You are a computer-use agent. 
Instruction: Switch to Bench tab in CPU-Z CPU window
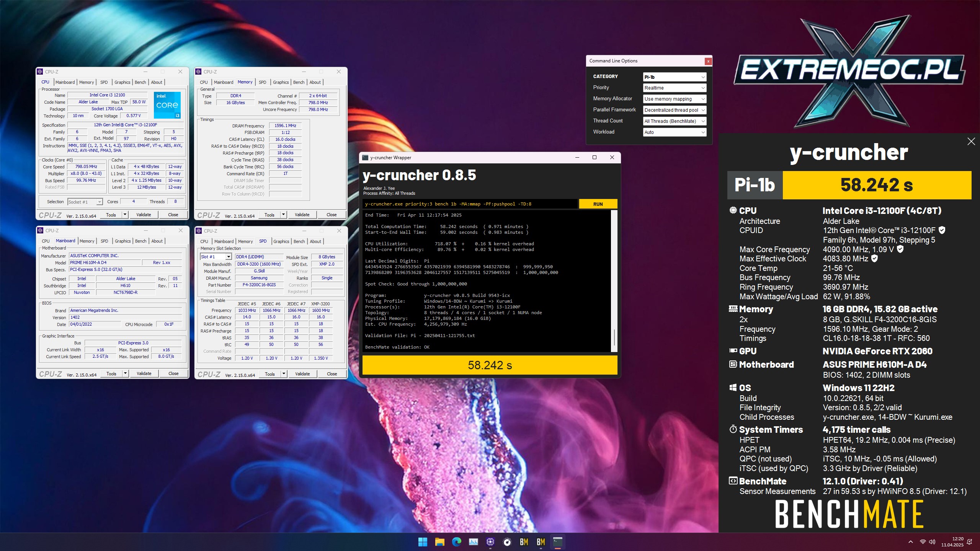pos(140,82)
